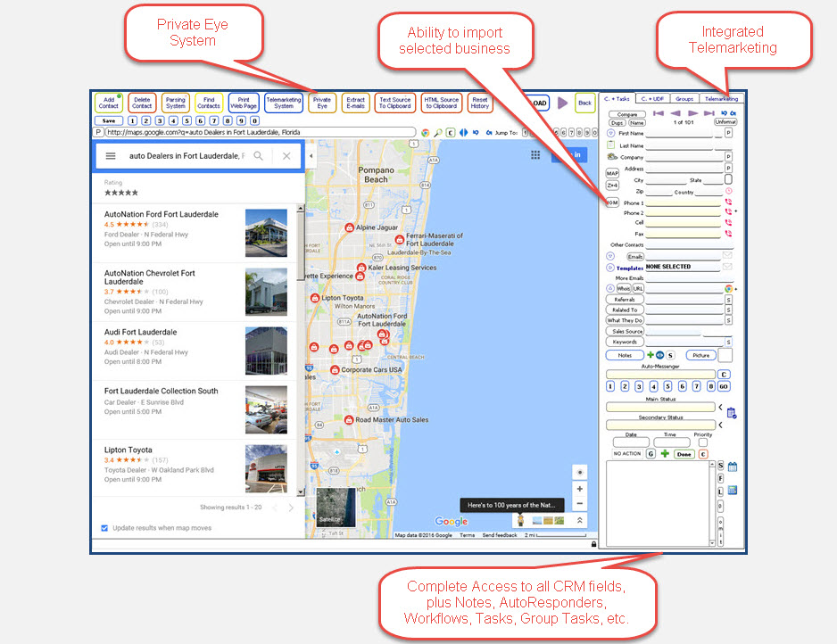Go to the next contact record arrow
837x644 pixels.
[692, 113]
